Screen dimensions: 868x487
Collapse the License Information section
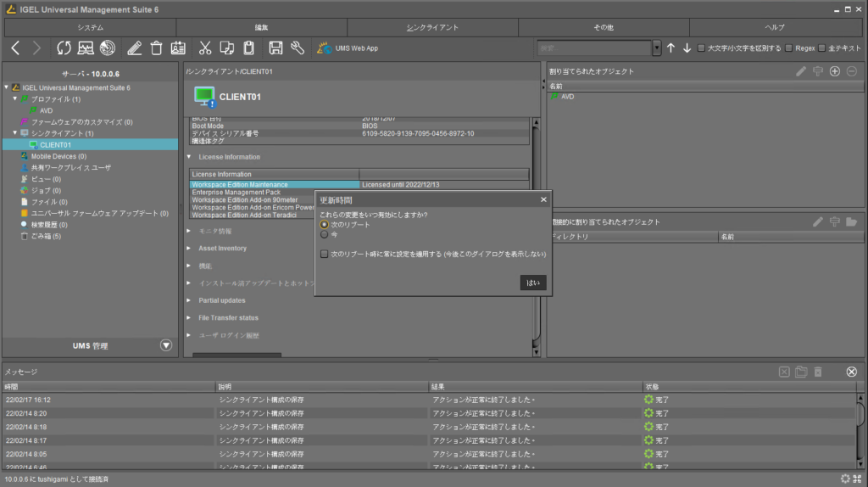click(189, 157)
